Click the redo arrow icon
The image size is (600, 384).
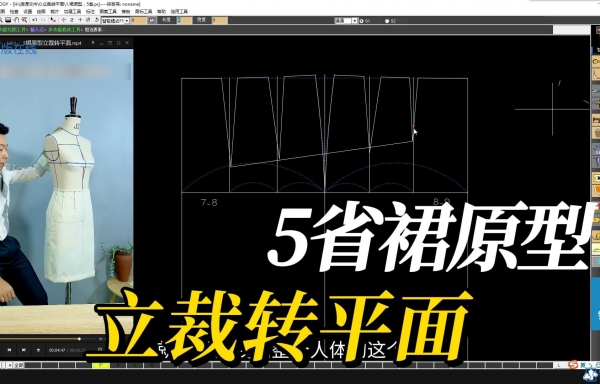tap(43, 20)
